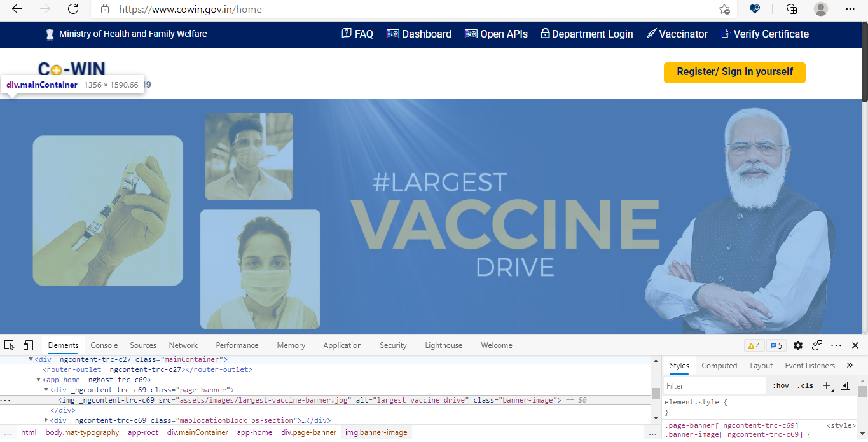
Task: Go back with the browser back arrow
Action: 17,9
